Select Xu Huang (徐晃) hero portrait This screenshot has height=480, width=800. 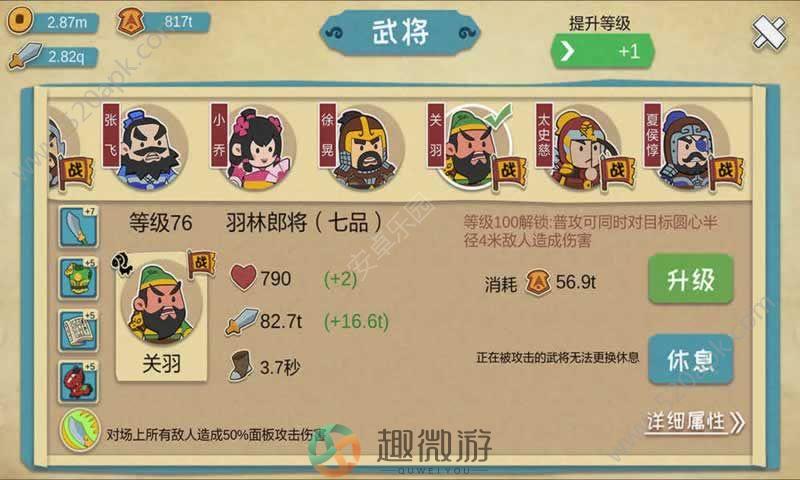tap(363, 148)
